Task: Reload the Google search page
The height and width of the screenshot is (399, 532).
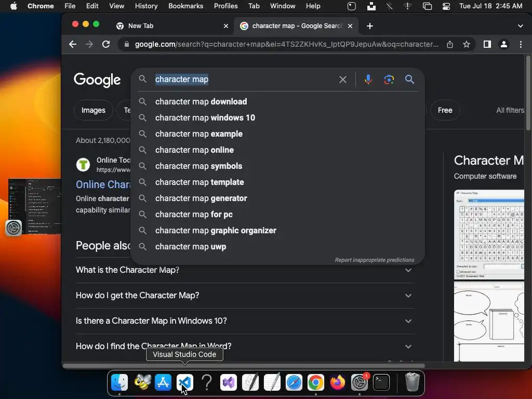Action: coord(106,44)
